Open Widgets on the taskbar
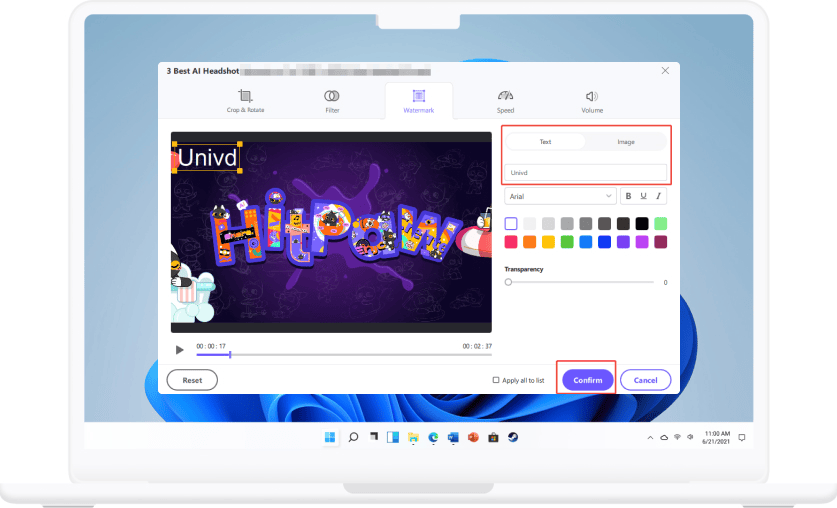 [393, 438]
